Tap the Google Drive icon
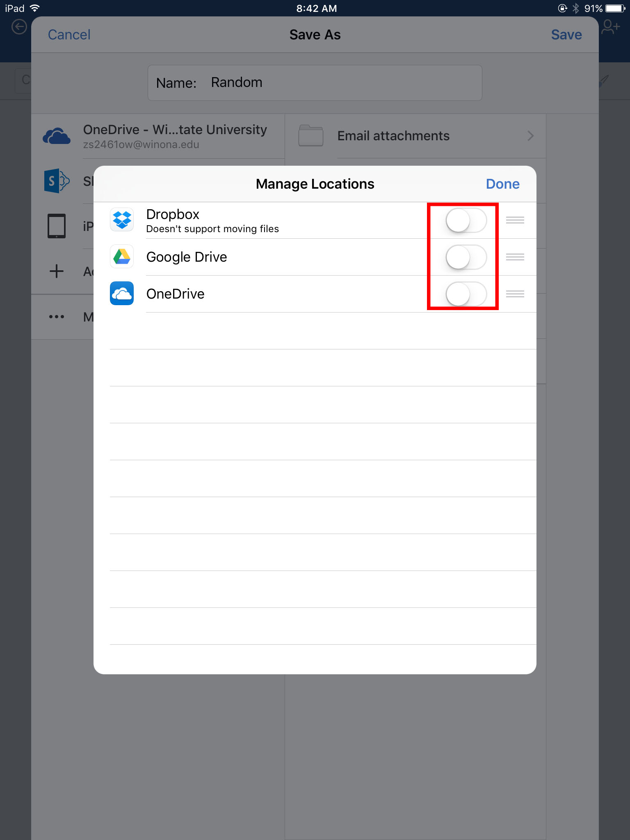The image size is (630, 840). coord(122,257)
